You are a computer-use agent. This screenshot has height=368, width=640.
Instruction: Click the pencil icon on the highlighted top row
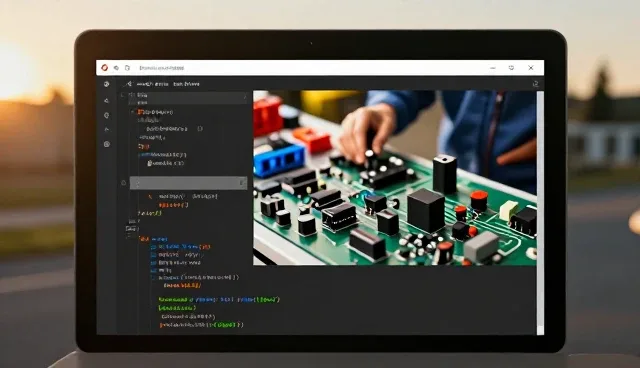click(x=244, y=97)
